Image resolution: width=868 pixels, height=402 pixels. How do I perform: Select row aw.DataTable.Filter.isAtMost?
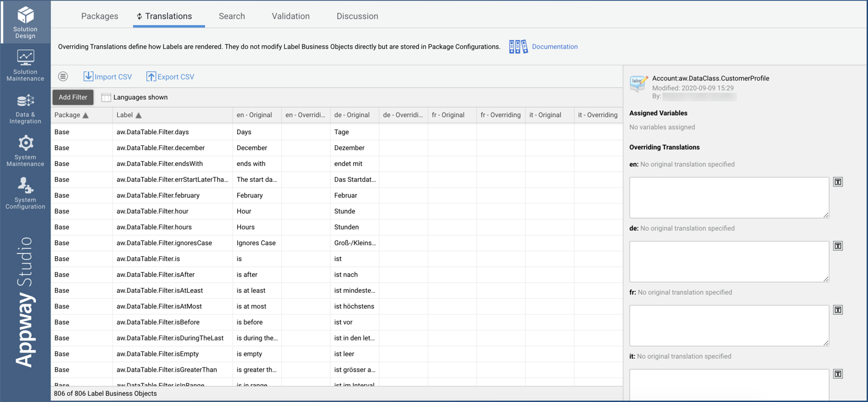click(337, 306)
